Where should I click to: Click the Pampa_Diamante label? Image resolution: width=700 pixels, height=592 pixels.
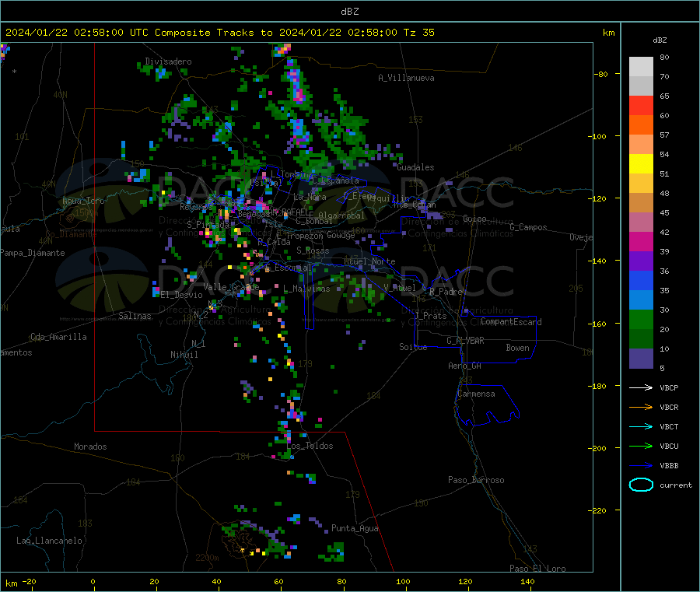(33, 253)
